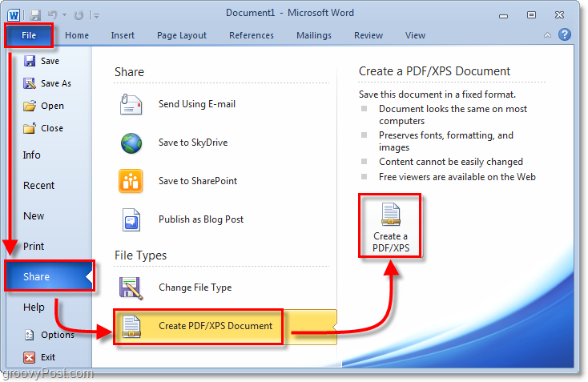Image resolution: width=588 pixels, height=382 pixels.
Task: Click the Open folder icon in Backstage menu
Action: pos(30,106)
